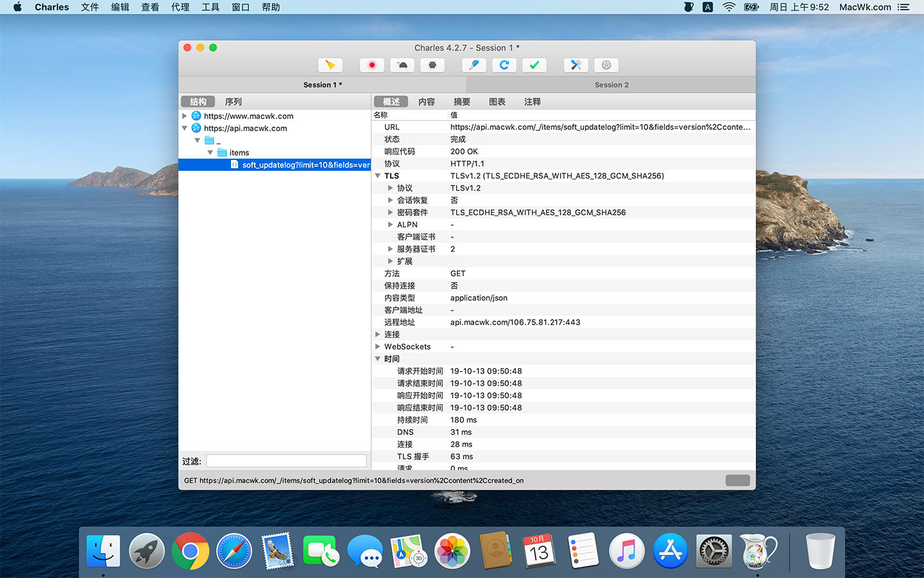This screenshot has height=578, width=924.
Task: Click the blue pen compose icon
Action: (474, 65)
